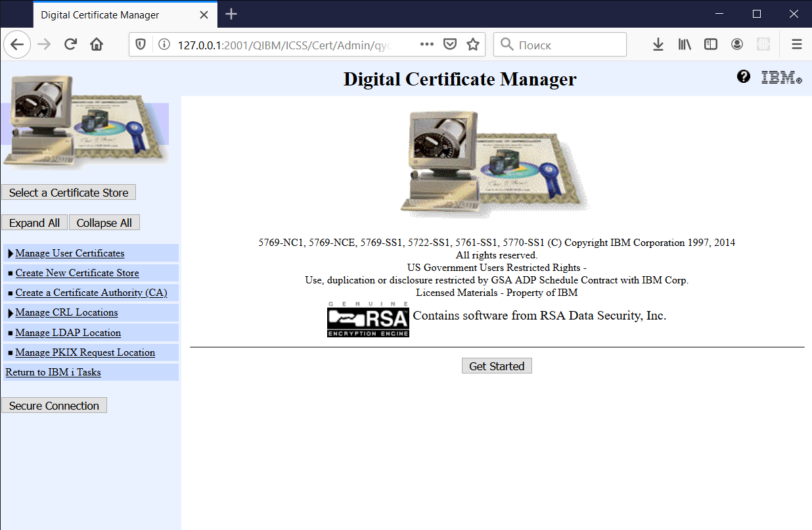Click the grayed extension icon in toolbar
The width and height of the screenshot is (812, 530).
(x=763, y=45)
